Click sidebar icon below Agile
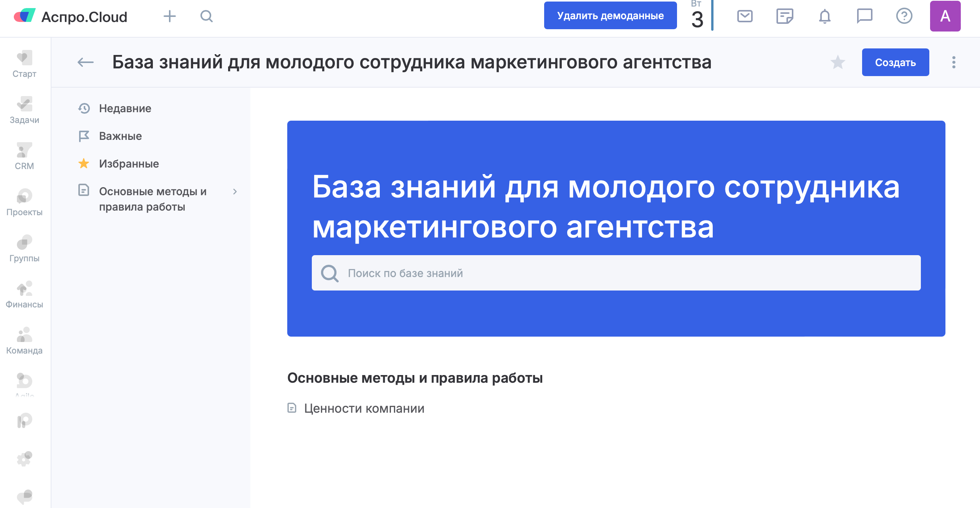 [x=25, y=420]
